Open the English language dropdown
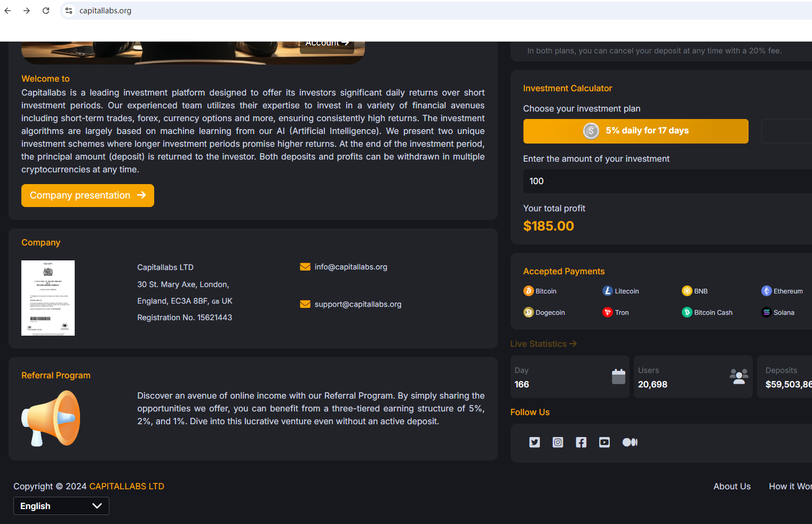Viewport: 812px width, 524px height. tap(61, 506)
